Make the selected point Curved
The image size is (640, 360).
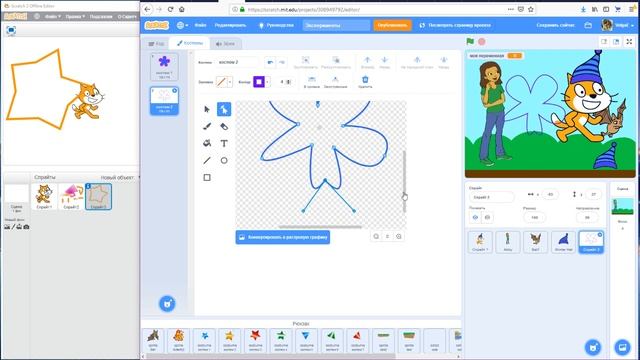coord(312,82)
